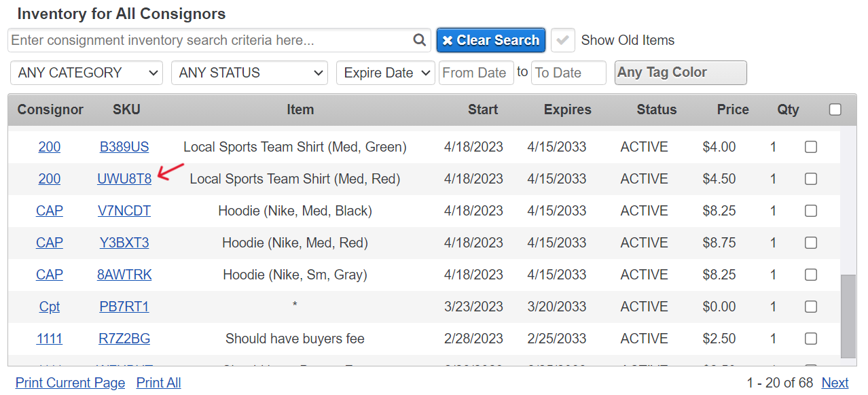Click the To Date input field
This screenshot has width=868, height=395.
[568, 73]
